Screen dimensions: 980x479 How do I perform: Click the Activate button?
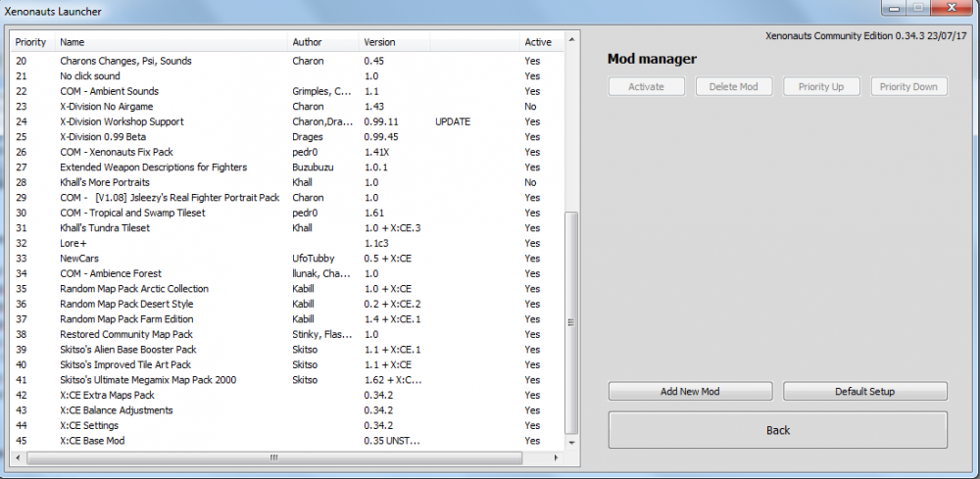(x=646, y=87)
